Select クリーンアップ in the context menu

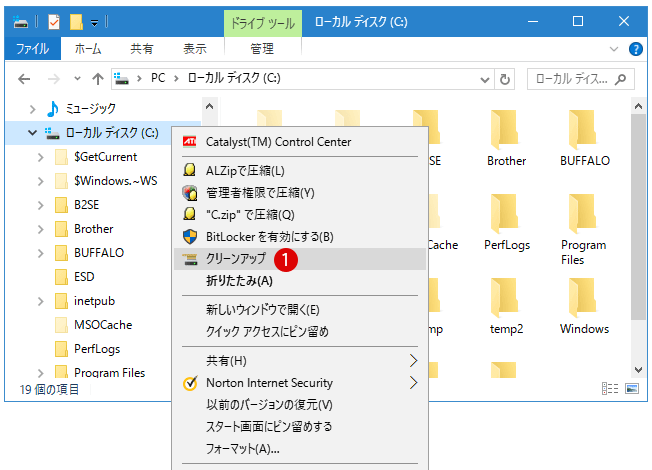coord(300,259)
